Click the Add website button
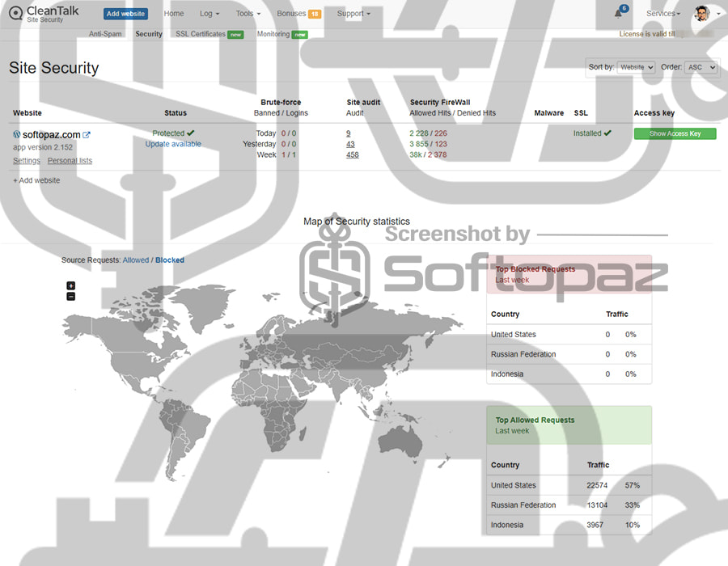 tap(126, 14)
